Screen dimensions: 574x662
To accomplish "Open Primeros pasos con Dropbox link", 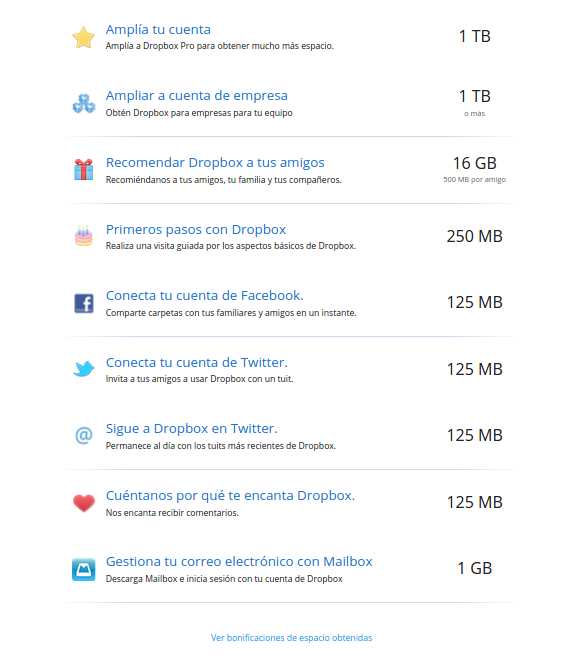I will point(196,229).
